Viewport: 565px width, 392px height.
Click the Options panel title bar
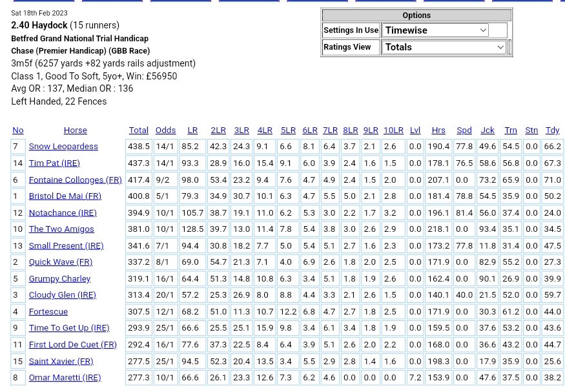(416, 15)
